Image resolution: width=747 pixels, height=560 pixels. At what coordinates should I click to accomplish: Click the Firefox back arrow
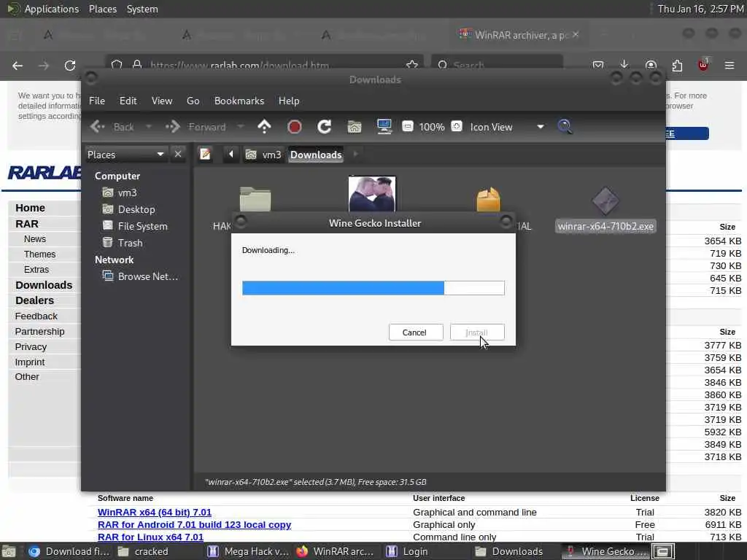click(x=18, y=66)
